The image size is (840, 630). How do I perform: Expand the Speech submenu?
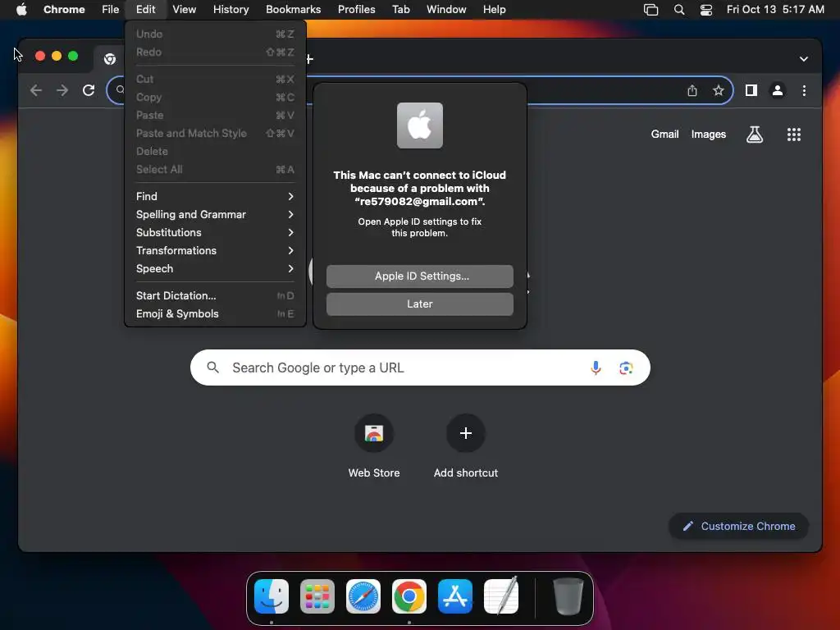215,269
